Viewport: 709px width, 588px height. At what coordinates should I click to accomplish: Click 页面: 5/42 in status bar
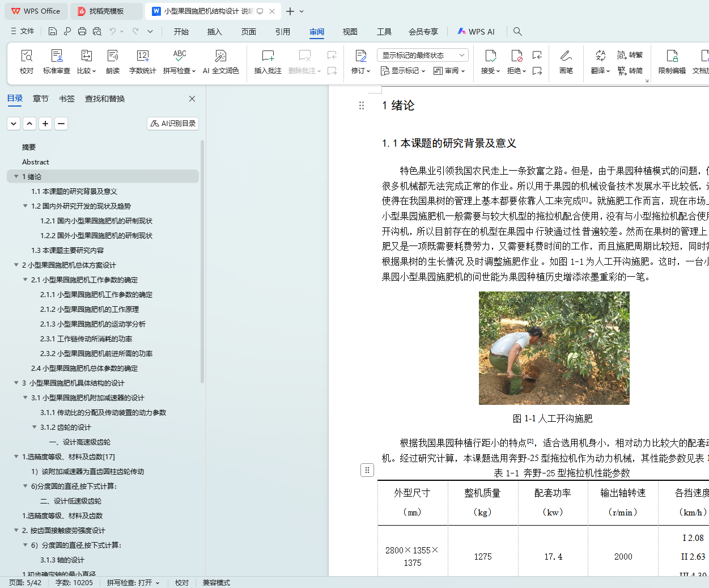pos(25,582)
